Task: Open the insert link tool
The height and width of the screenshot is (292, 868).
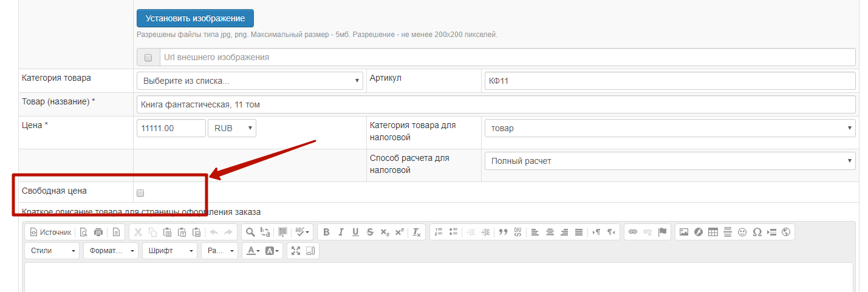Action: (x=633, y=232)
